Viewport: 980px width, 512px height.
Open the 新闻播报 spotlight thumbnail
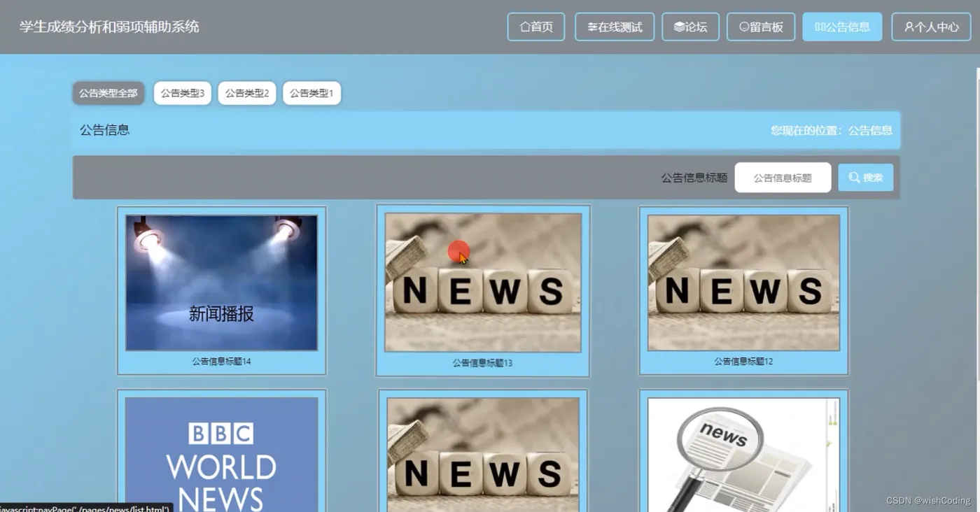point(221,283)
